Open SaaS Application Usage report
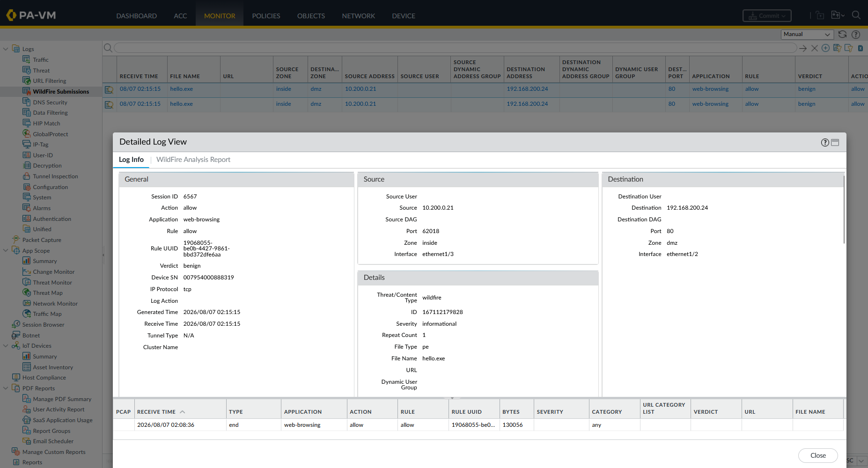Screen dimensions: 868x468 pyautogui.click(x=63, y=420)
